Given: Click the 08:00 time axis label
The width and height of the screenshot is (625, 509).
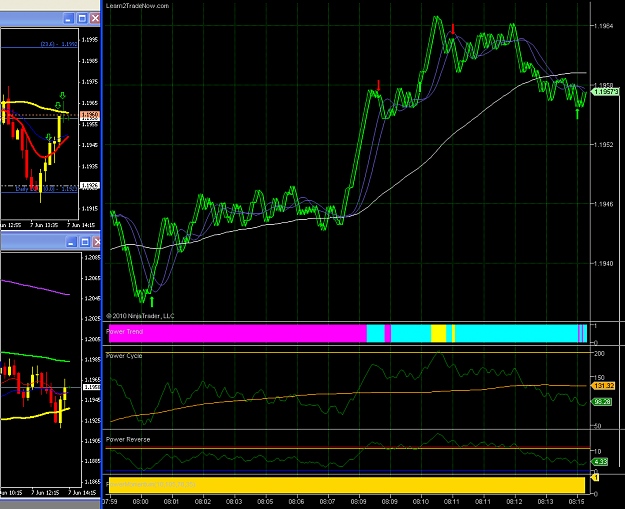Looking at the screenshot, I should [x=140, y=501].
